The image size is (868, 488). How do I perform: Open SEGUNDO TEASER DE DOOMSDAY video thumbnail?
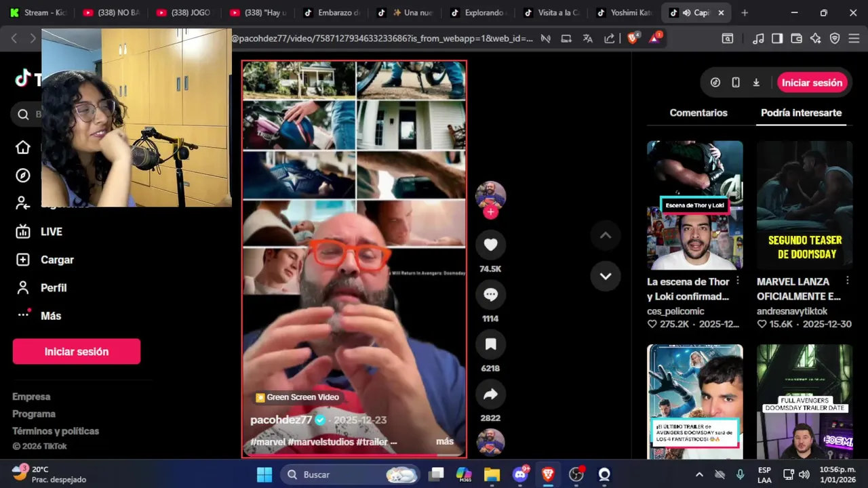click(x=804, y=205)
